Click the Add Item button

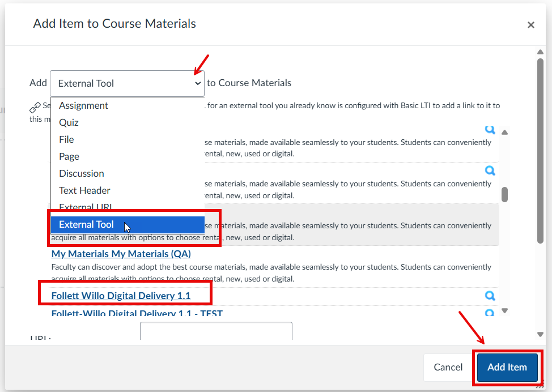507,367
